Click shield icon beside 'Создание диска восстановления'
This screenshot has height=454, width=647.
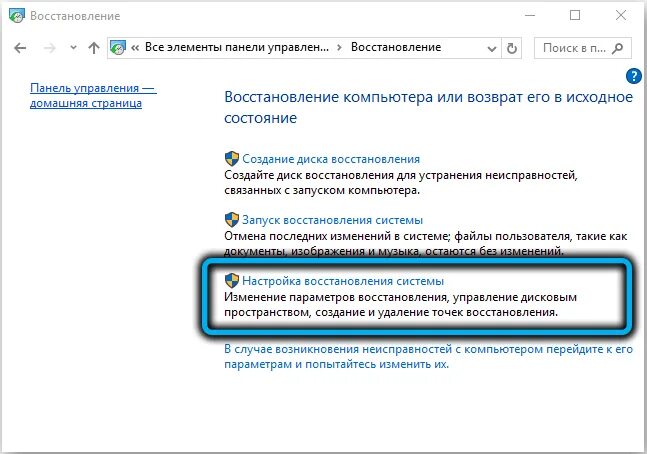pos(232,158)
